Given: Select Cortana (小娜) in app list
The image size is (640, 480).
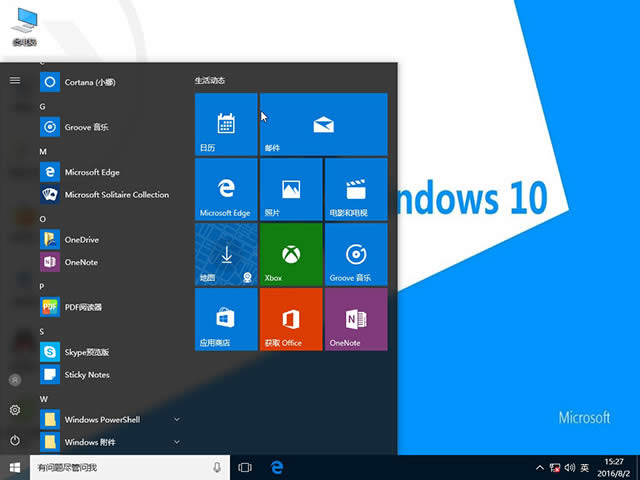Looking at the screenshot, I should (x=92, y=82).
